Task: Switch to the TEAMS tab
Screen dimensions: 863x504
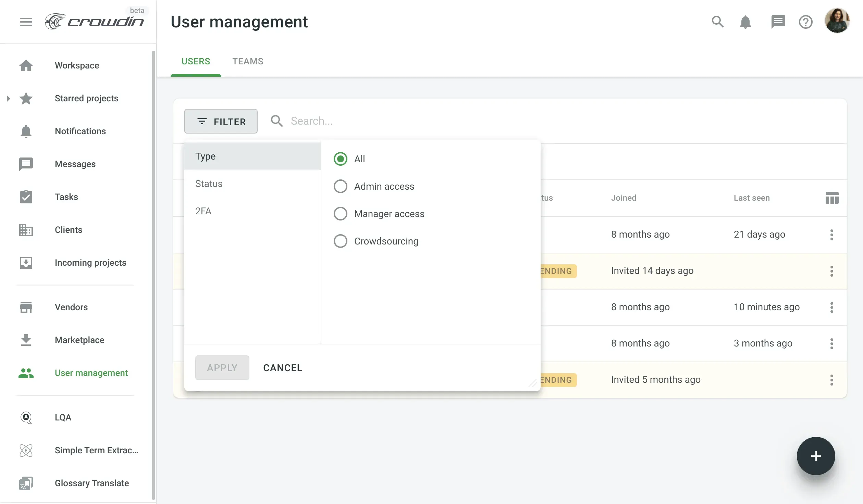Action: 248,61
